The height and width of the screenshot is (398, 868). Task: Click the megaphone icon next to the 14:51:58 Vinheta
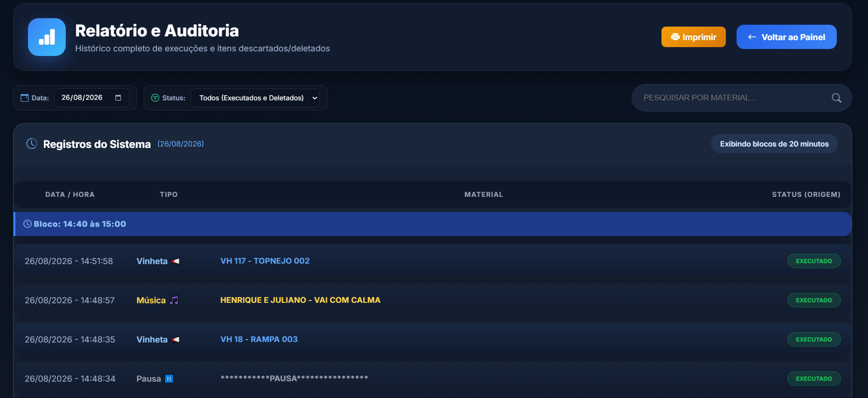coord(176,261)
